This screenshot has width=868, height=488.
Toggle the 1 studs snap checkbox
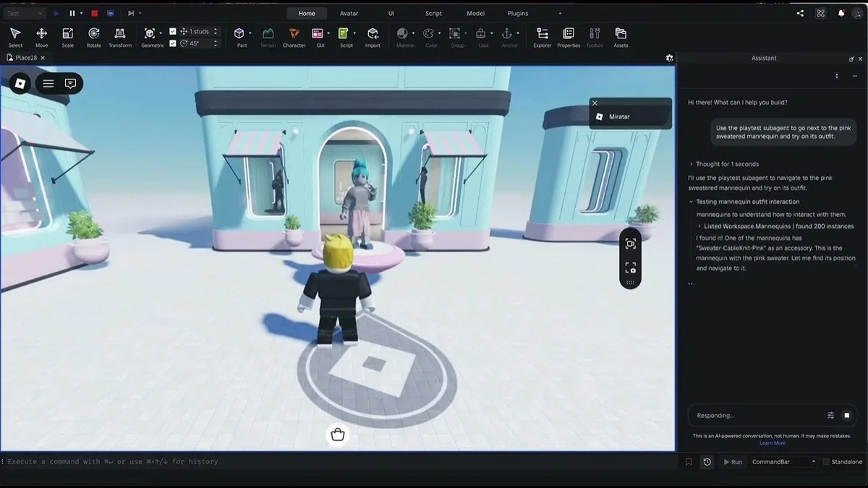172,31
